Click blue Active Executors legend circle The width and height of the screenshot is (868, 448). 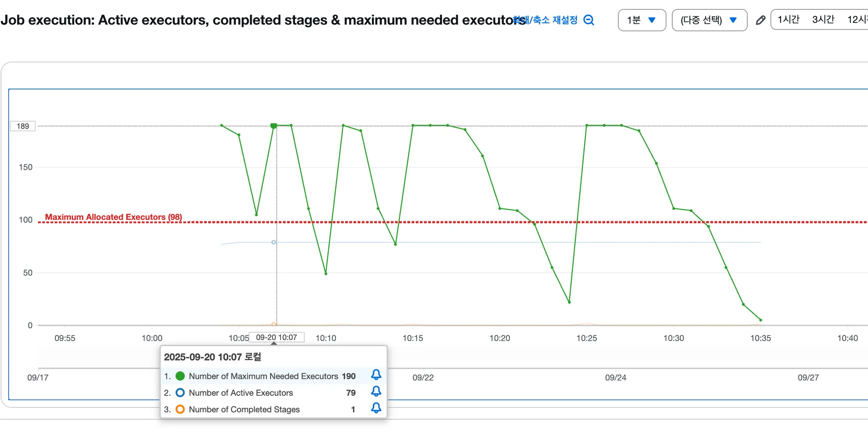click(x=180, y=392)
